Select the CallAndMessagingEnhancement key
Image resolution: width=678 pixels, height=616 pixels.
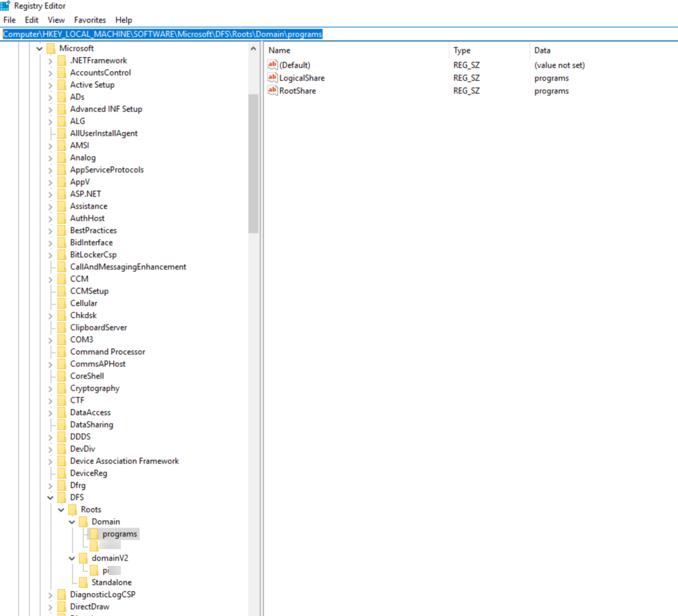pyautogui.click(x=128, y=267)
